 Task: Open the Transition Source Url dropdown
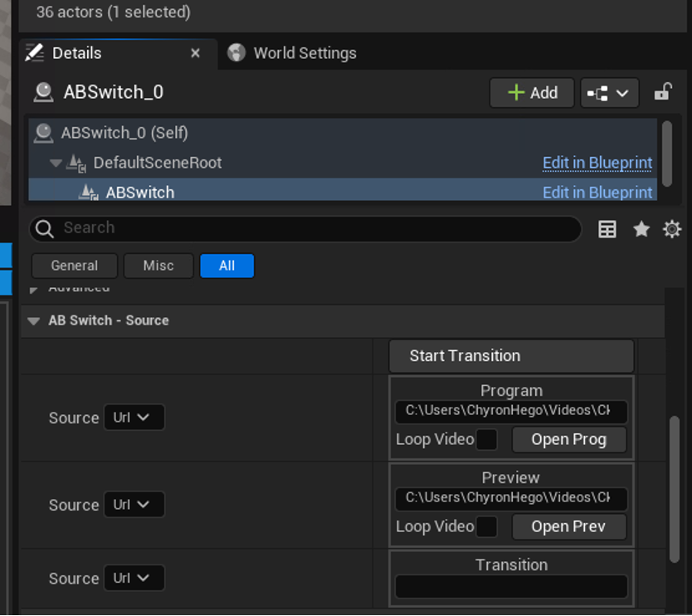click(134, 579)
